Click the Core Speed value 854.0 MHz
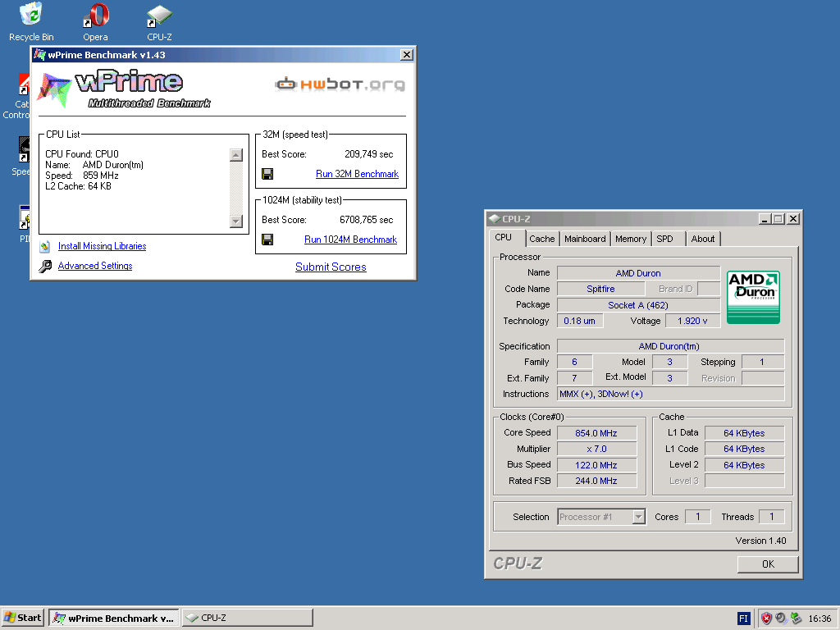Image resolution: width=840 pixels, height=630 pixels. [x=597, y=433]
